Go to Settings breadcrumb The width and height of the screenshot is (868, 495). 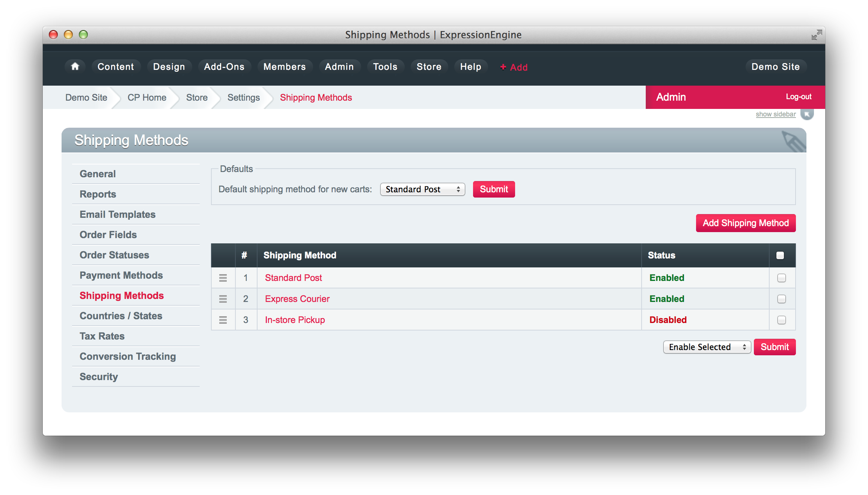click(243, 98)
